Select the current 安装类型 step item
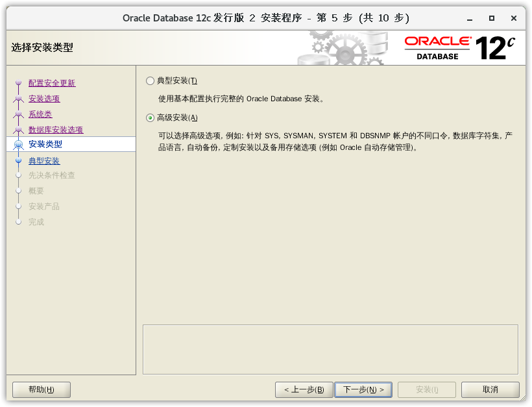Viewport: 532px width, 407px height. point(45,144)
